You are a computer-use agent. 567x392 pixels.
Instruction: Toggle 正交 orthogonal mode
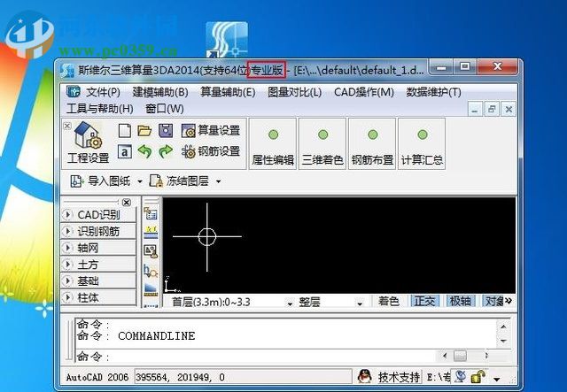click(424, 302)
